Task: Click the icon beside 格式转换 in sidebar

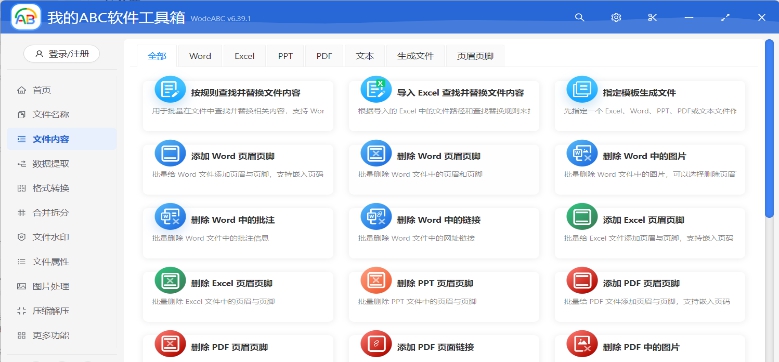Action: (x=21, y=188)
